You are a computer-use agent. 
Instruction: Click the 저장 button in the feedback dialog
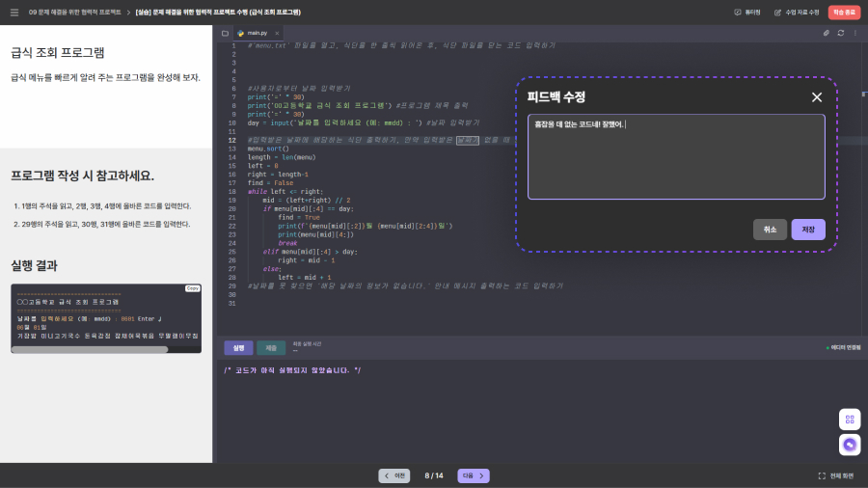click(807, 230)
